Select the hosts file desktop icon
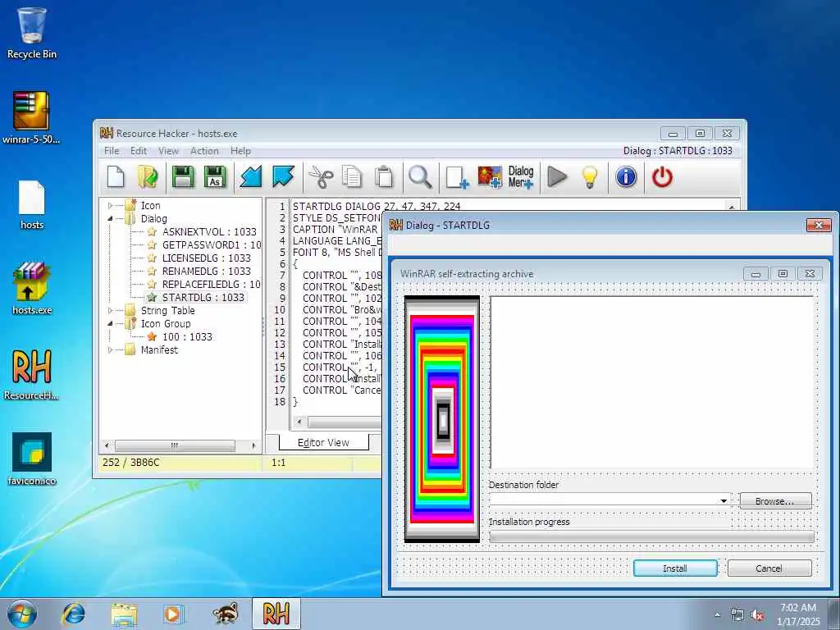The image size is (840, 630). [32, 204]
